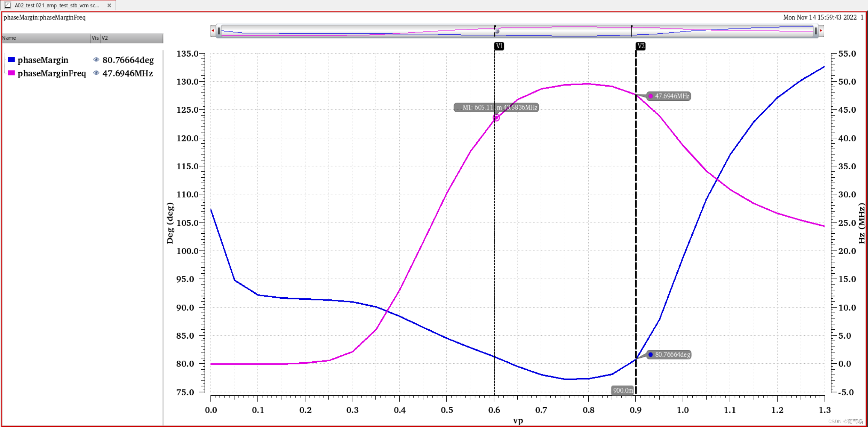Click 1.3 tick on x-axis

pos(825,410)
